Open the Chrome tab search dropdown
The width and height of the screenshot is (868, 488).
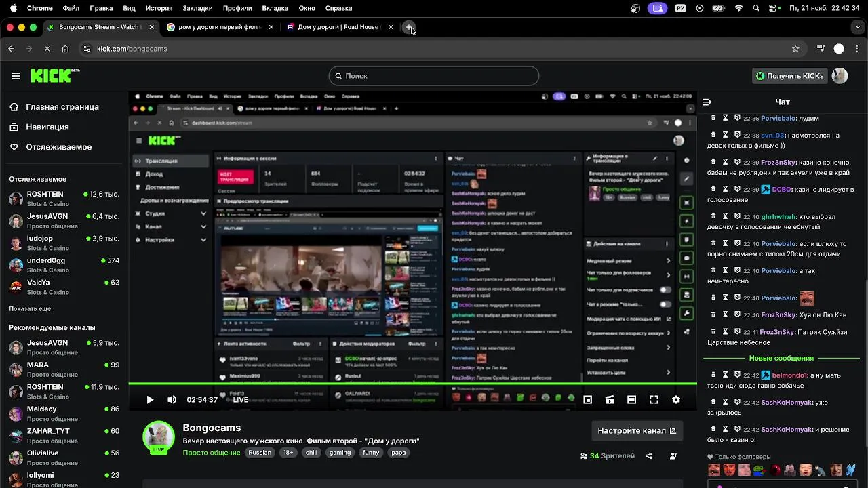[x=858, y=27]
